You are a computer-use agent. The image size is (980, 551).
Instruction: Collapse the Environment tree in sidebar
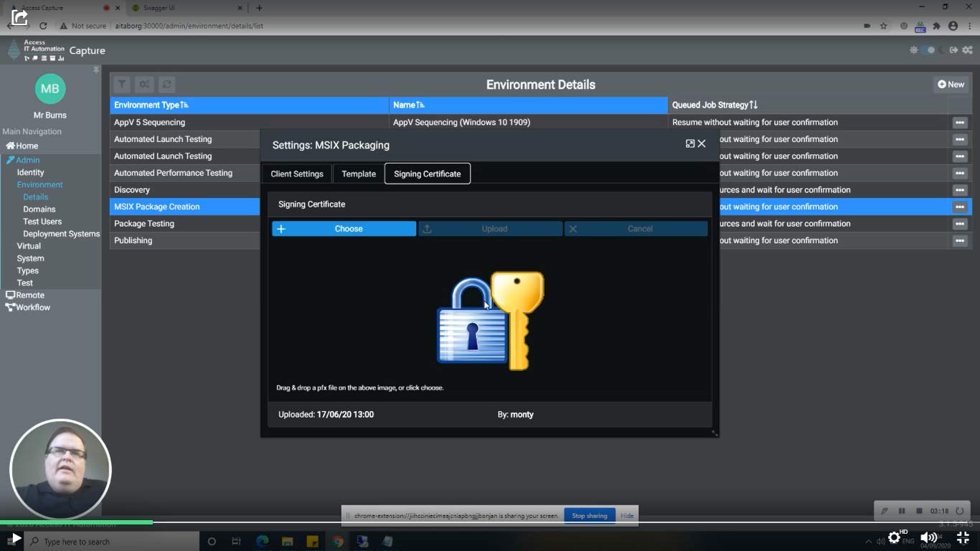click(39, 184)
